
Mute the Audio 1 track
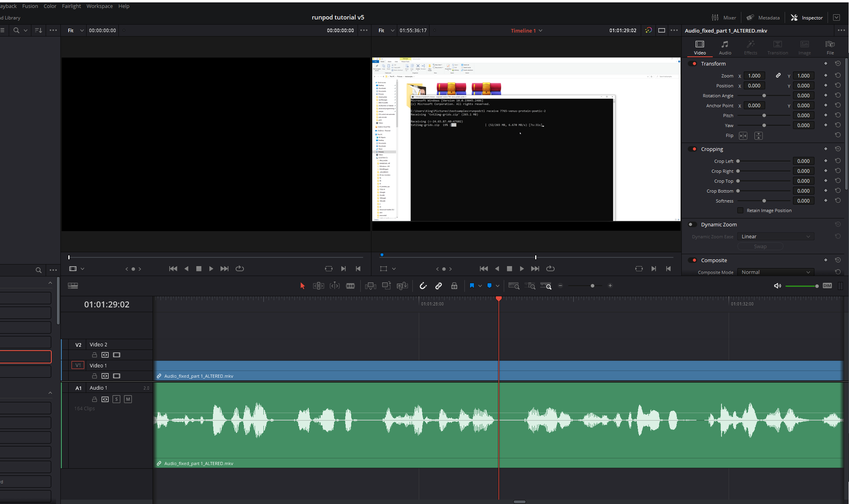click(x=128, y=399)
